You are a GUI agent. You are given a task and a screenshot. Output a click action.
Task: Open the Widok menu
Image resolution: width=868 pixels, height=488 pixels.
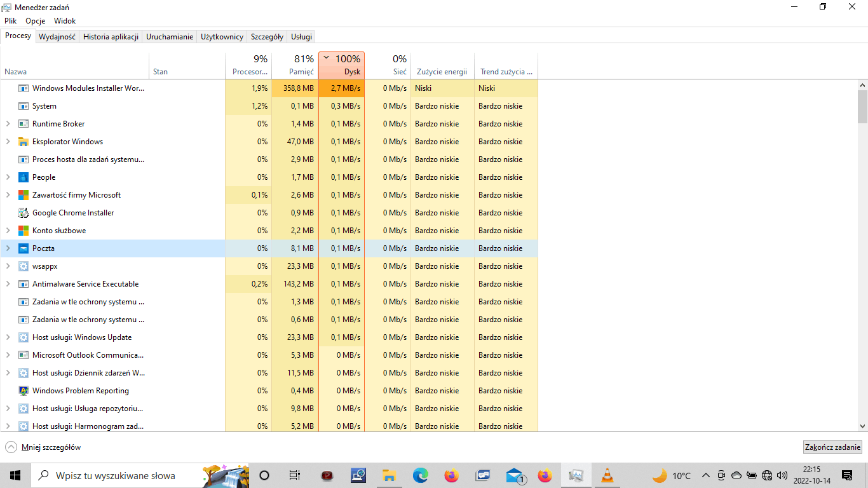click(x=65, y=21)
